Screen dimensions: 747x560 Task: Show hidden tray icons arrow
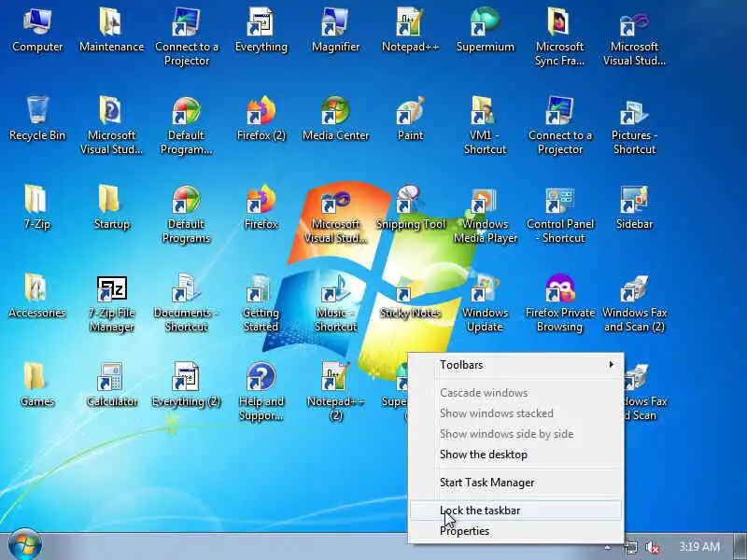pos(608,547)
